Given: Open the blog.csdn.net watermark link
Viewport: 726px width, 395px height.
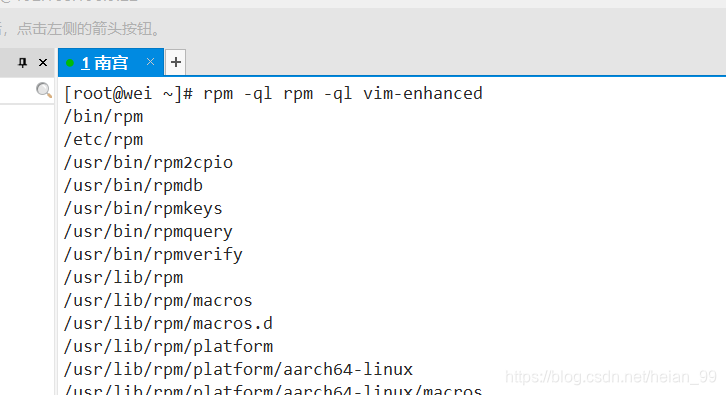Looking at the screenshot, I should (611, 377).
